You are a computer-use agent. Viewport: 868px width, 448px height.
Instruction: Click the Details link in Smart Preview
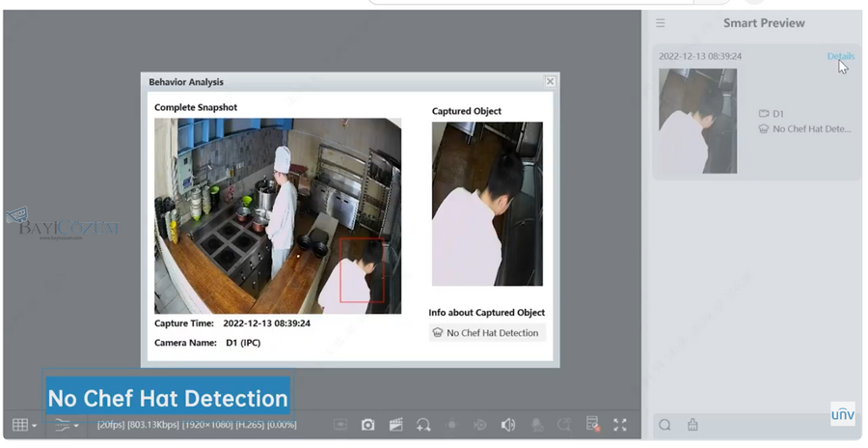pyautogui.click(x=840, y=56)
